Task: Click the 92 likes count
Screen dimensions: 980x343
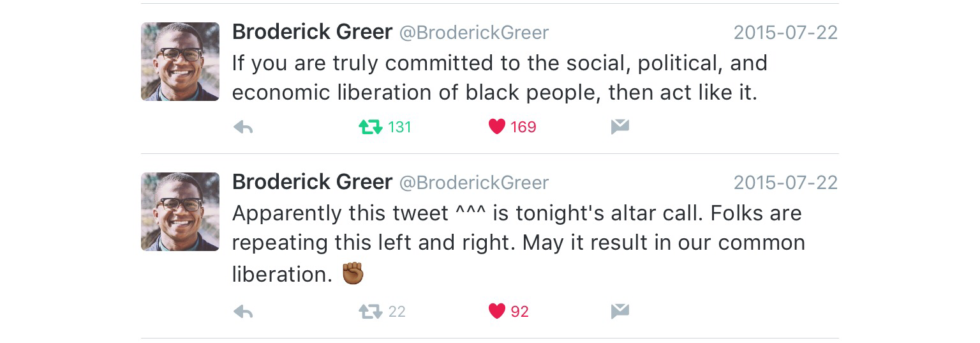Action: [520, 312]
